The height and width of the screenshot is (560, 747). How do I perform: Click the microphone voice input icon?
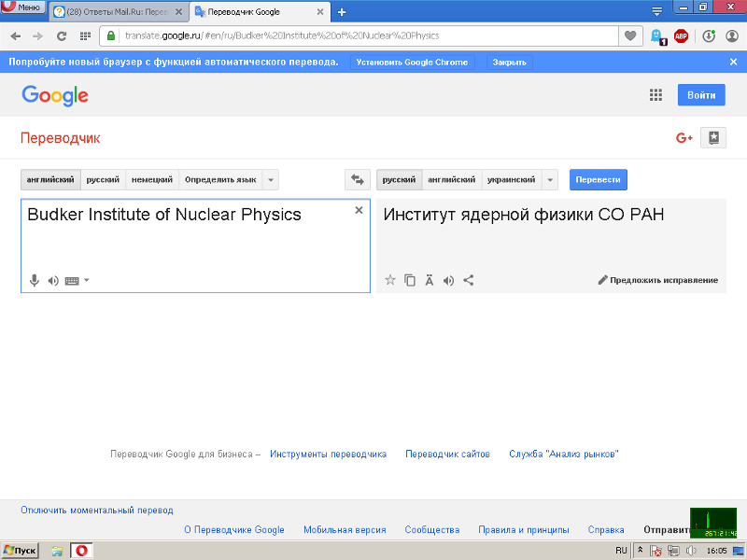35,281
